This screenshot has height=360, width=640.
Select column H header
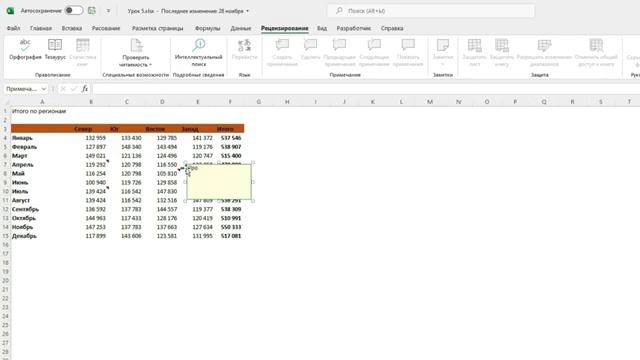click(287, 102)
